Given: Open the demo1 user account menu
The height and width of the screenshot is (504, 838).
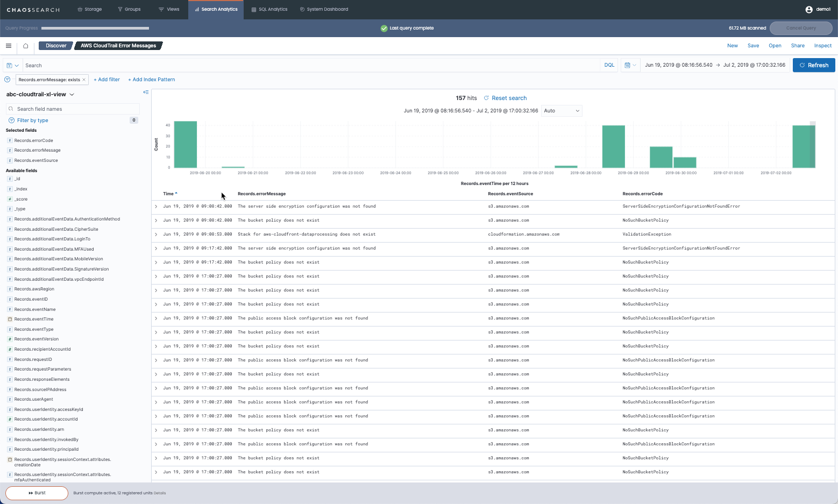Looking at the screenshot, I should tap(818, 9).
